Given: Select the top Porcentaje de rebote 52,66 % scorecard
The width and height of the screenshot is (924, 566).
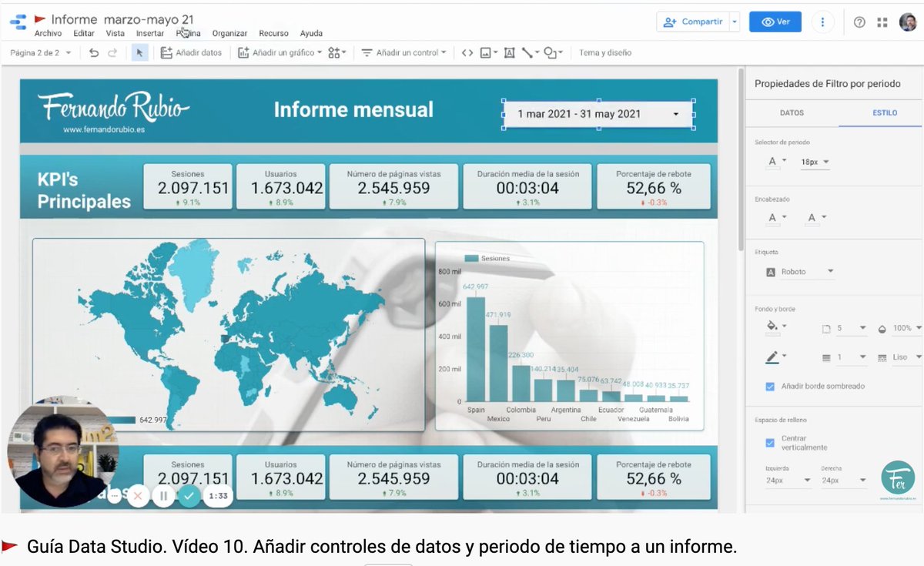Looking at the screenshot, I should point(654,186).
